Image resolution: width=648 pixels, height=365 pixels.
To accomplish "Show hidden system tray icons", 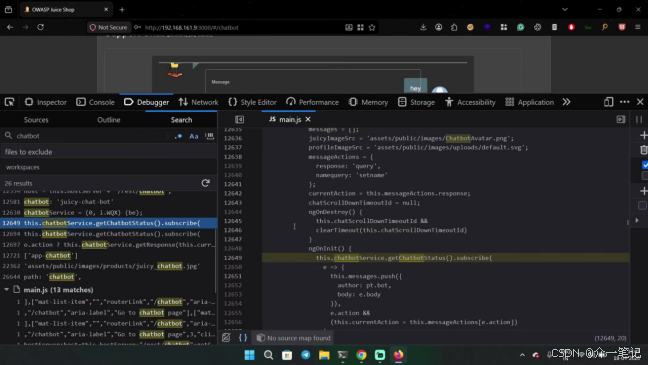I will coord(522,355).
